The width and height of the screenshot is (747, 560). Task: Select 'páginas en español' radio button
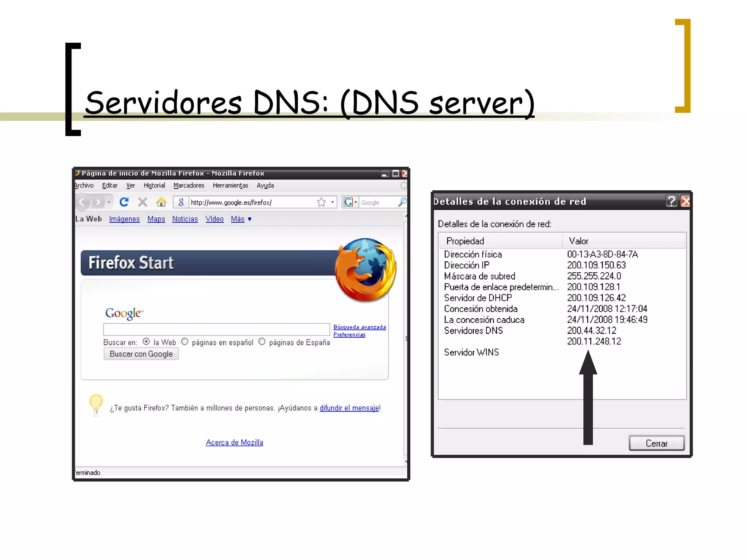pyautogui.click(x=185, y=342)
